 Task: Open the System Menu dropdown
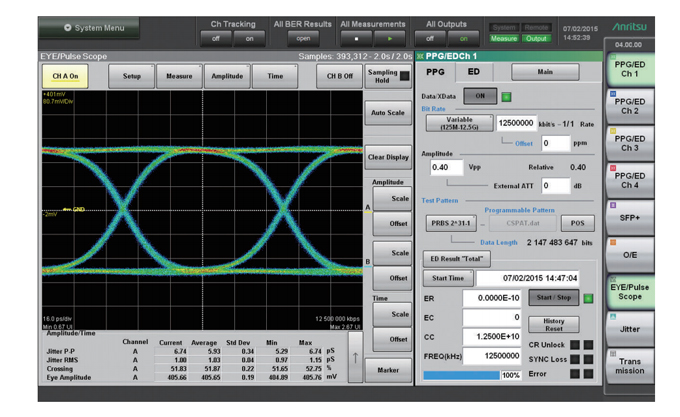[96, 28]
